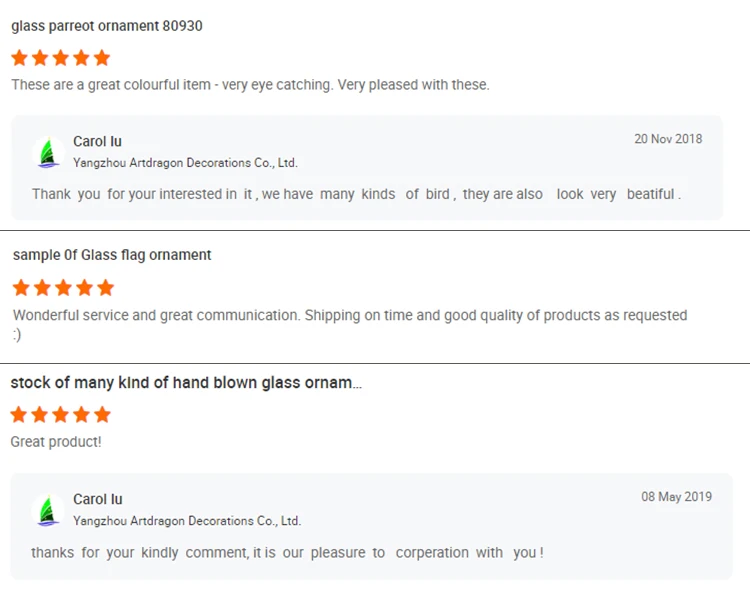Click the 'Wonderful service and great communication' review text

pos(350,316)
